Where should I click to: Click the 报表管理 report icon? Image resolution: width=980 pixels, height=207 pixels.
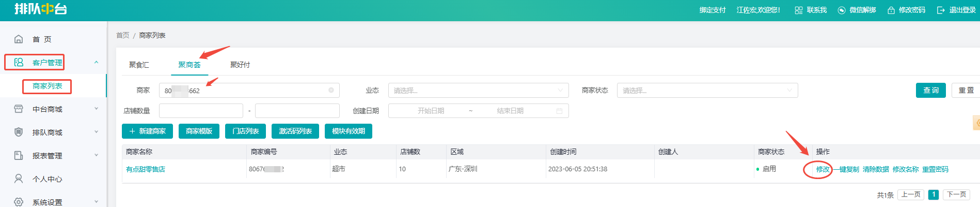pyautogui.click(x=19, y=156)
